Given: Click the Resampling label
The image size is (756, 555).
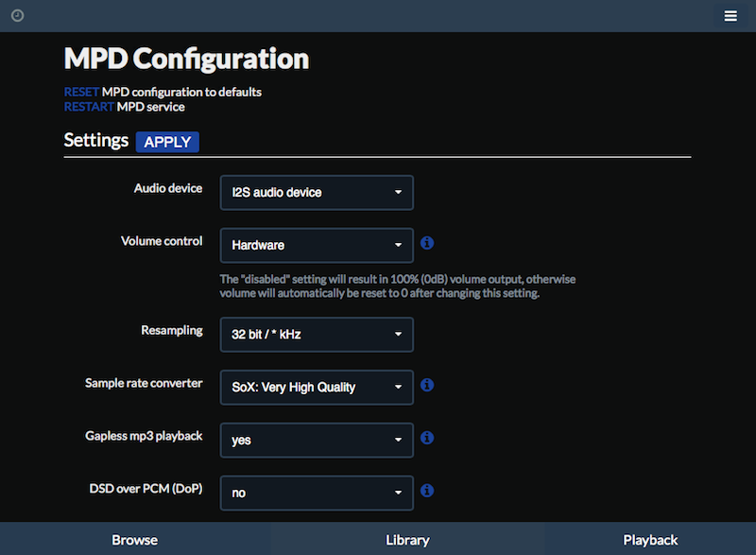Looking at the screenshot, I should click(172, 330).
